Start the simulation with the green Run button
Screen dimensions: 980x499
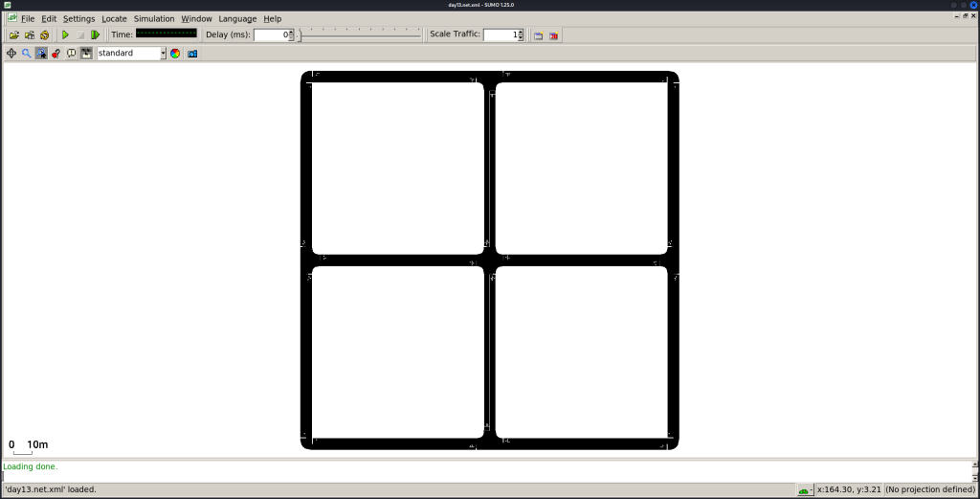pos(65,35)
